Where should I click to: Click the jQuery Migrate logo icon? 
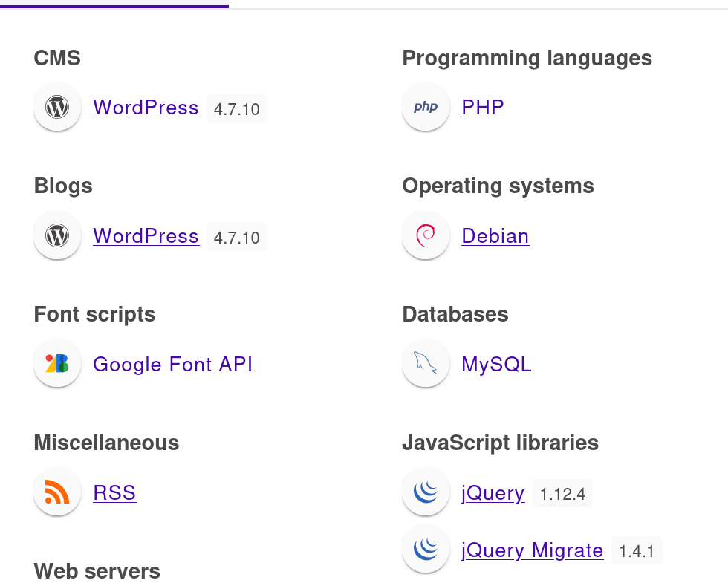coord(426,549)
